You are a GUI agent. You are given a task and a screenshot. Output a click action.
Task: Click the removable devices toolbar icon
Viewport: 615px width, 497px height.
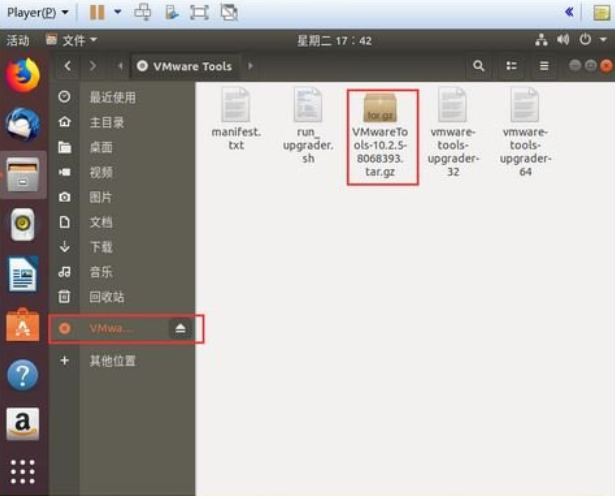click(172, 13)
